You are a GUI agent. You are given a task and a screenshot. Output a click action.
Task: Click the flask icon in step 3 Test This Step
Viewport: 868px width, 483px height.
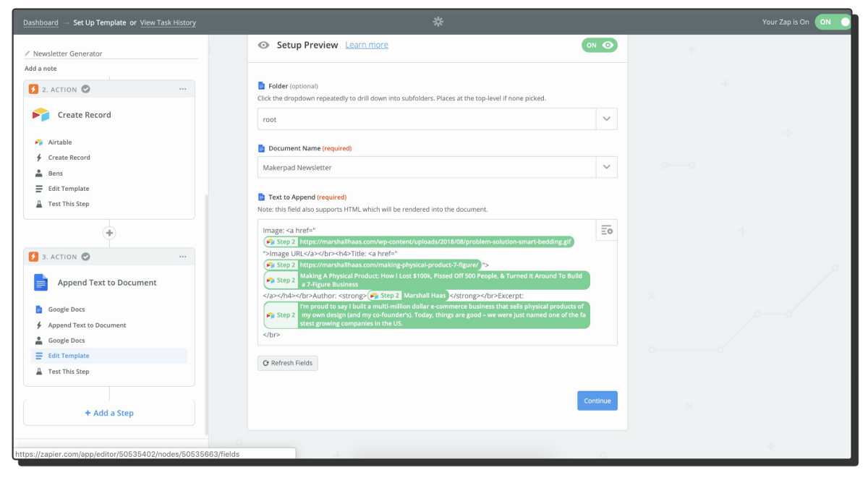pos(39,372)
